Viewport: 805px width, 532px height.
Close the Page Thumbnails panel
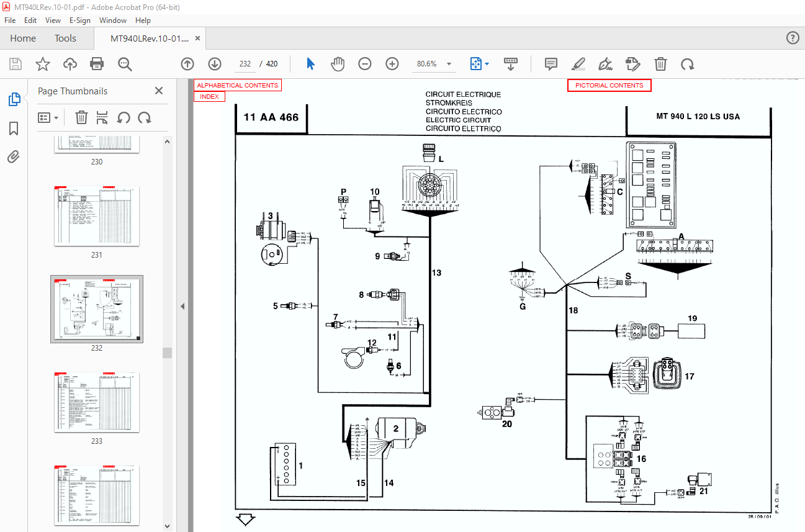coord(159,91)
